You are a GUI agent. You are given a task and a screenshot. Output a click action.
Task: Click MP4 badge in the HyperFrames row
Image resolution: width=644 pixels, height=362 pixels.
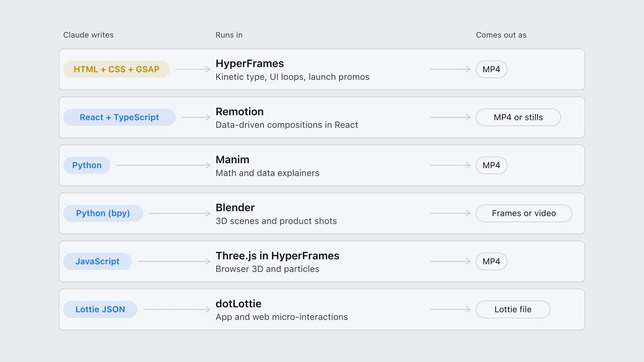coord(491,69)
